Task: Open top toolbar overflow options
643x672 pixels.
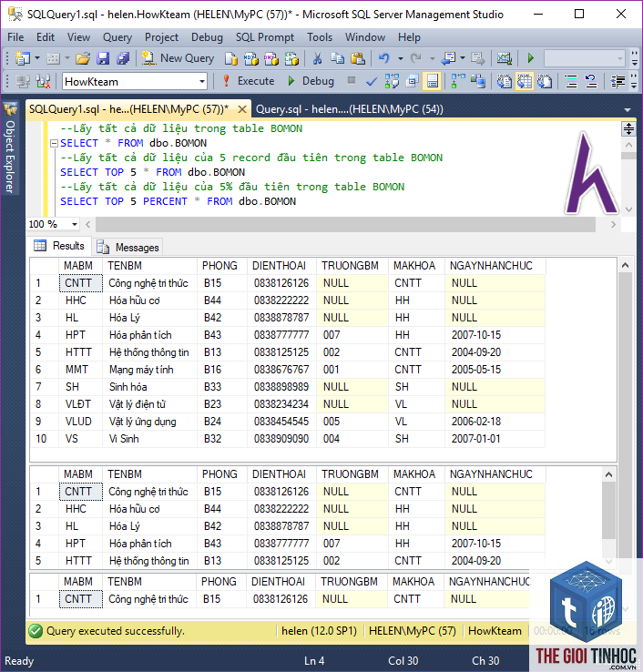Action: coord(635,58)
